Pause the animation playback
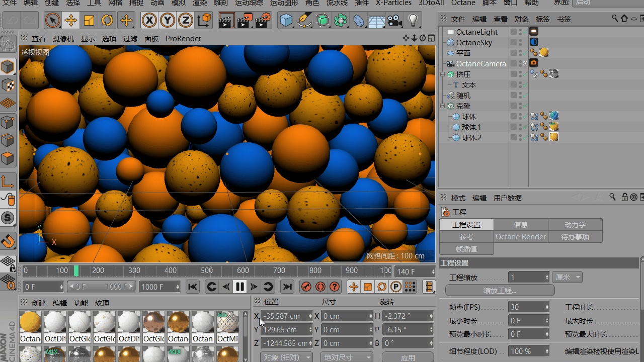 [x=239, y=287]
